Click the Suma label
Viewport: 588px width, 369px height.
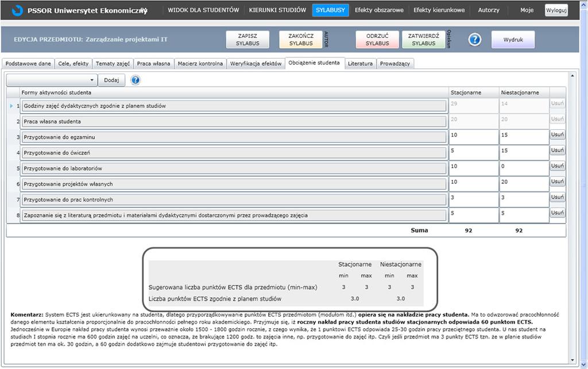419,230
